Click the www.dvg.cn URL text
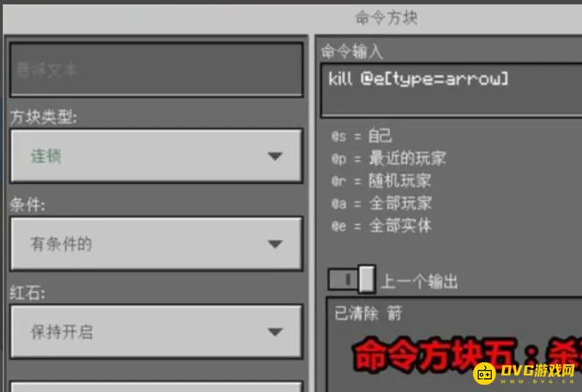Screen dimensions: 582x392 coord(538,381)
